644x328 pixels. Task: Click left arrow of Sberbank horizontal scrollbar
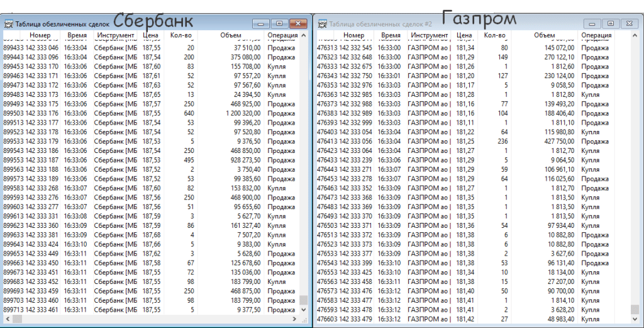(6, 319)
